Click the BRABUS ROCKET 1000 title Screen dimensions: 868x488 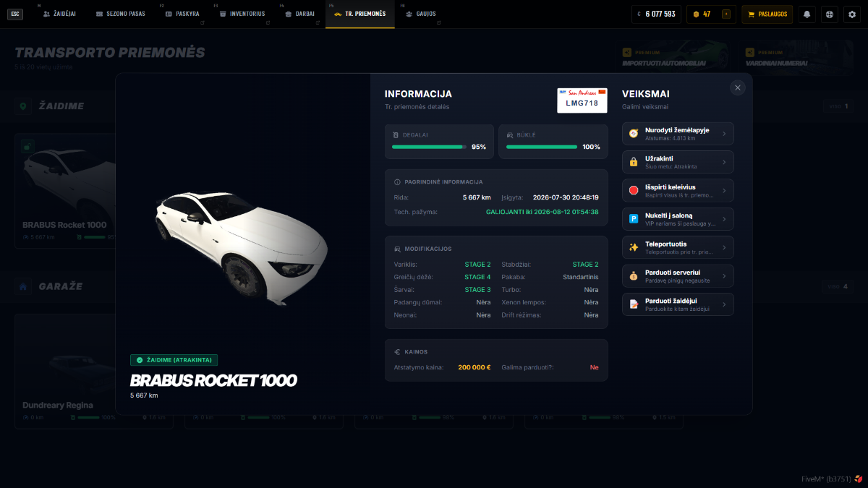(x=213, y=381)
